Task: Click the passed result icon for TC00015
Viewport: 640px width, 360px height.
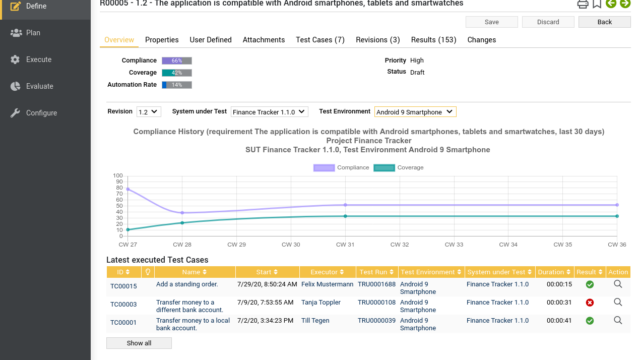Action: pos(590,284)
